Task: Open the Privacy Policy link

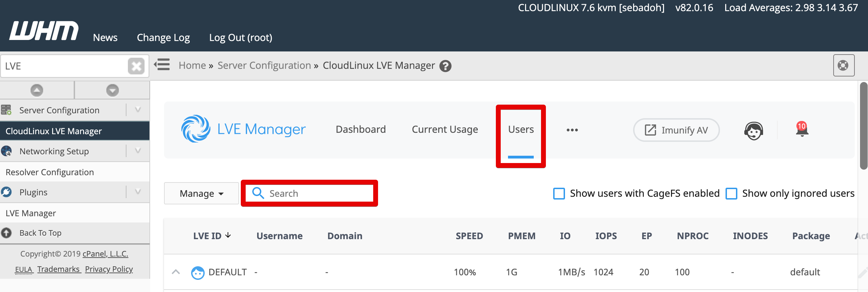Action: pyautogui.click(x=109, y=269)
